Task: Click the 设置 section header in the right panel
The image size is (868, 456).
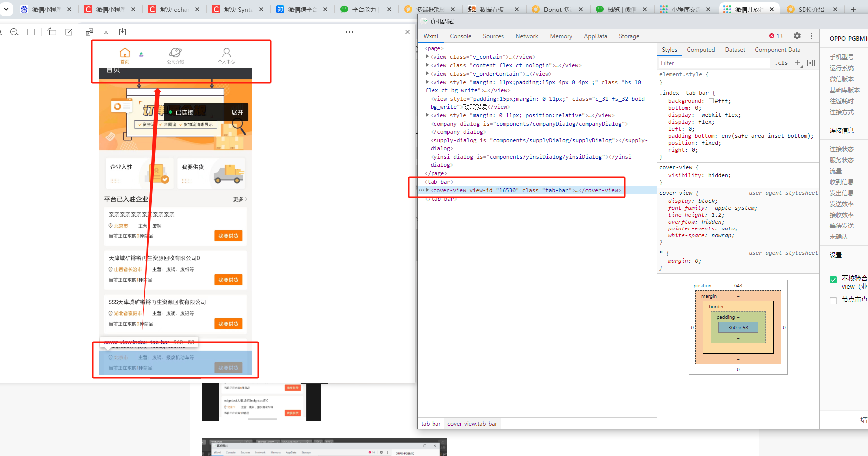Action: pyautogui.click(x=836, y=255)
